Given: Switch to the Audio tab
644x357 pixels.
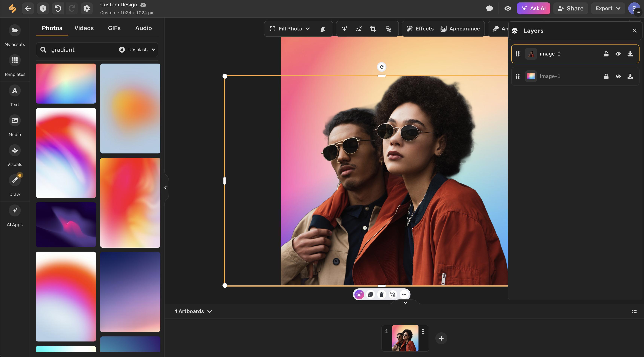Looking at the screenshot, I should (143, 28).
